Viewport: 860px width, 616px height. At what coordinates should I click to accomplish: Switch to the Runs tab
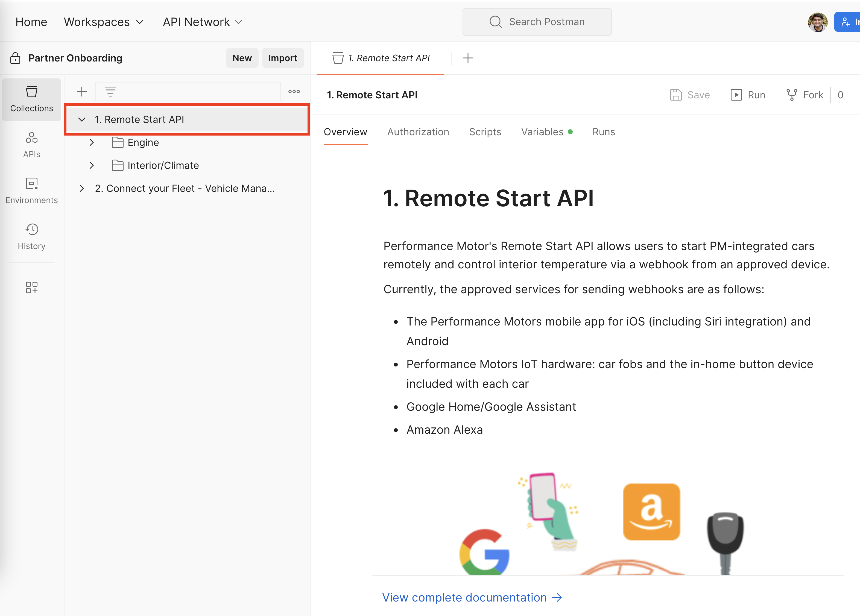coord(603,132)
